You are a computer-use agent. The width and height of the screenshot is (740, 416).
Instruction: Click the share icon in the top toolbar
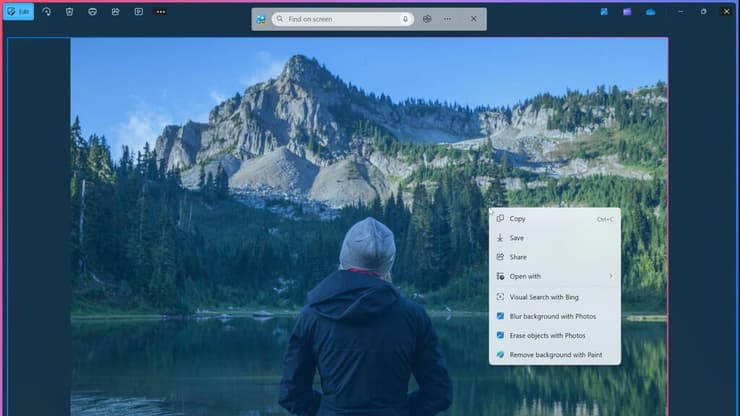coord(116,12)
